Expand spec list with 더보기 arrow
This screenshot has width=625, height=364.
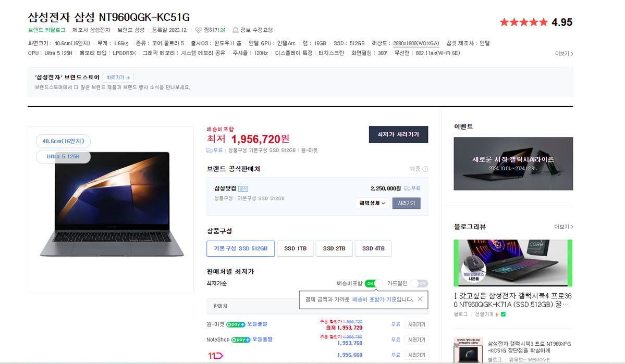[564, 54]
